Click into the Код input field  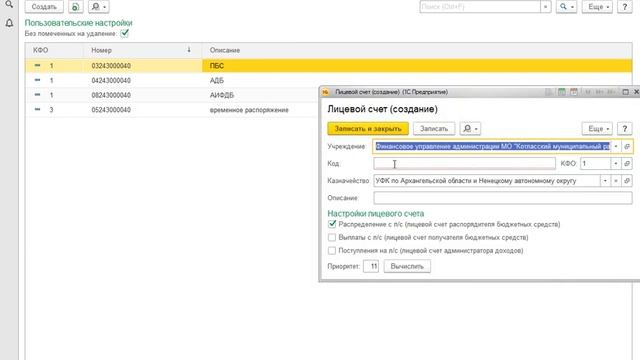pyautogui.click(x=464, y=164)
